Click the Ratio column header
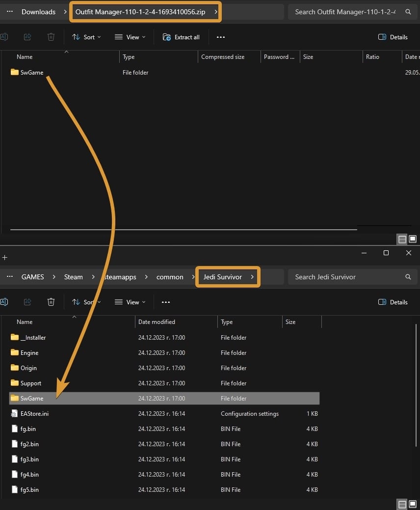 point(372,57)
